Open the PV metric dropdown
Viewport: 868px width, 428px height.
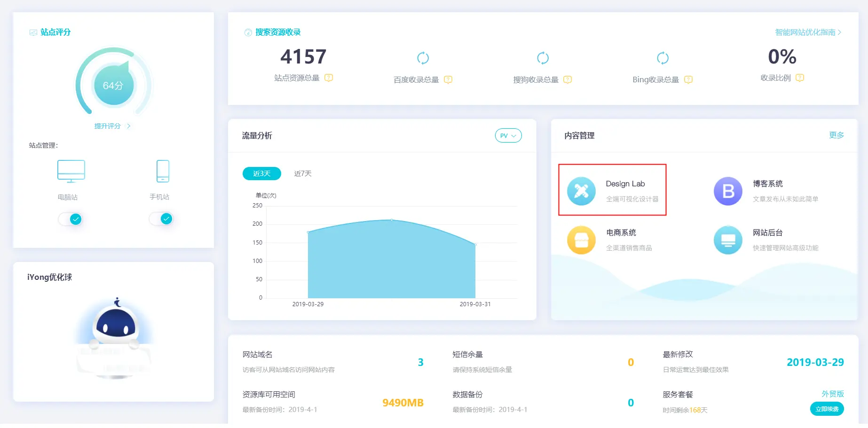(x=508, y=135)
